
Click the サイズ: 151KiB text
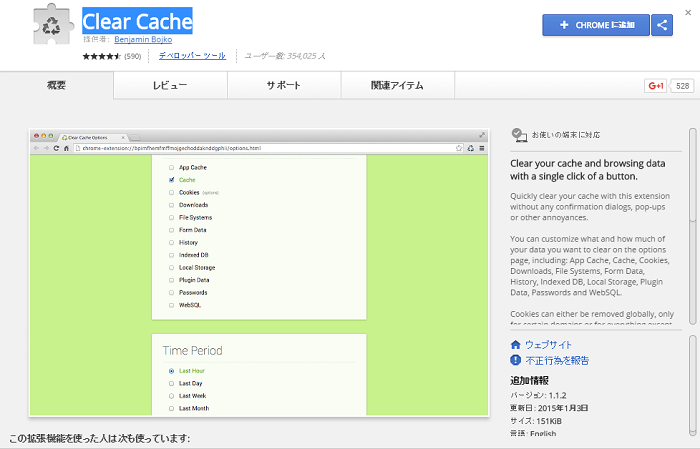tap(536, 421)
